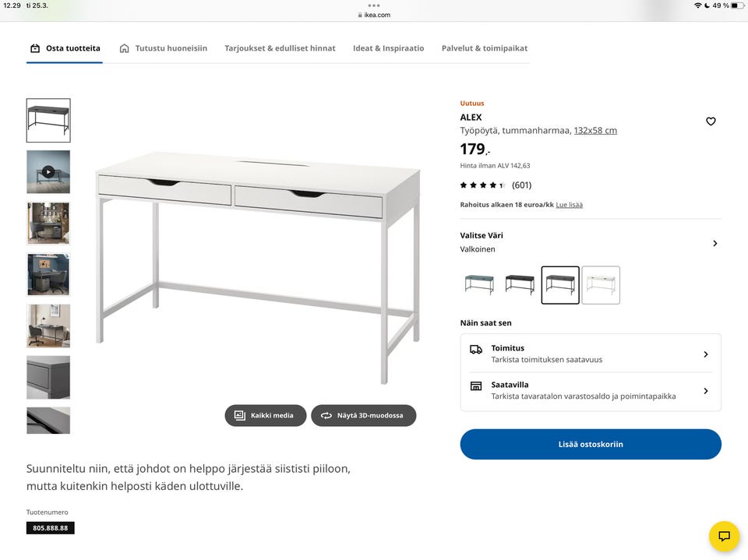748x560 pixels.
Task: Click Lisää ostoskoriin button
Action: (591, 444)
